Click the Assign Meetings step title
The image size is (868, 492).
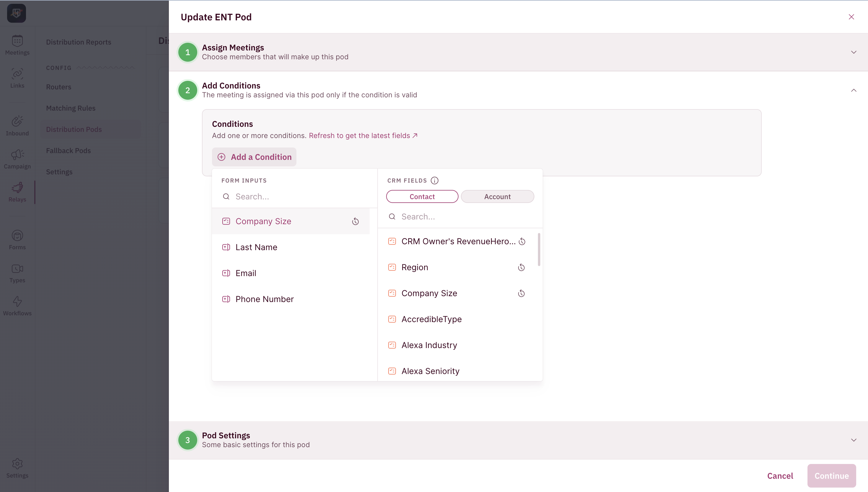tap(233, 48)
